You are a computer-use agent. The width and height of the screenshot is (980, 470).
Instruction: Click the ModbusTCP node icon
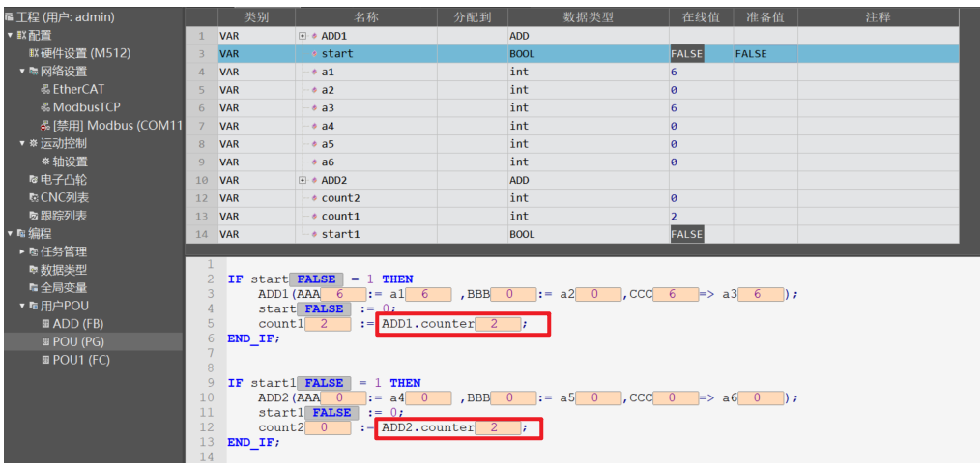coord(44,107)
